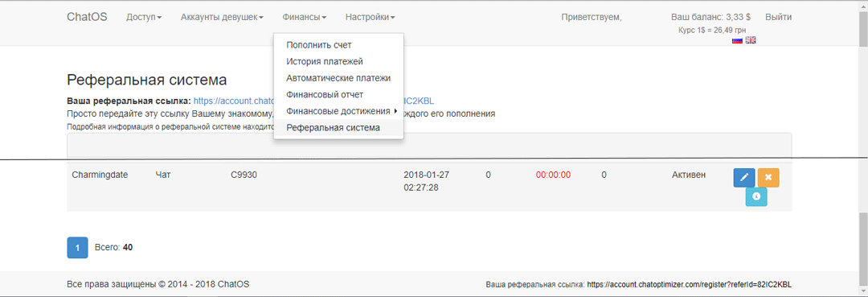868x297 pixels.
Task: Go to ChatOS brand home link
Action: click(87, 17)
